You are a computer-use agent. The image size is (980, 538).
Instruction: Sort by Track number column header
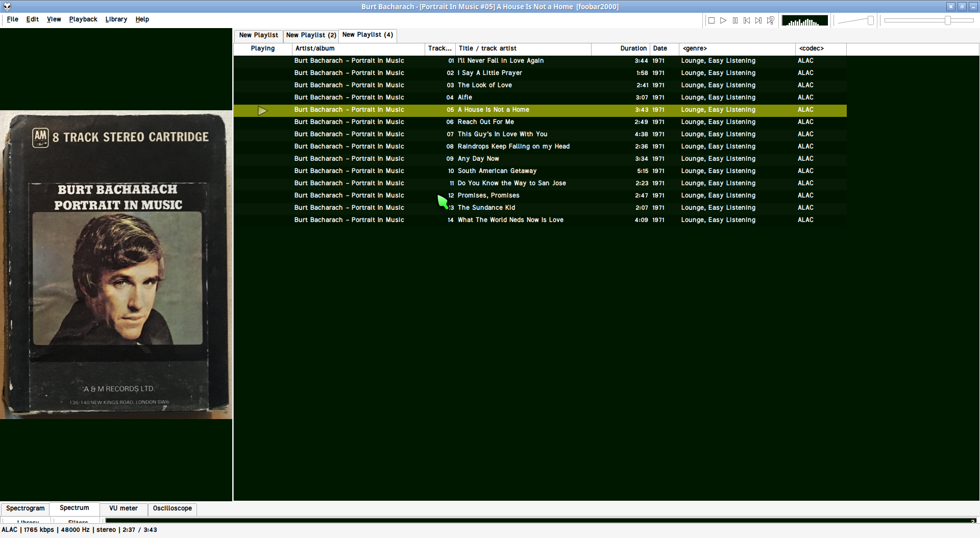440,48
